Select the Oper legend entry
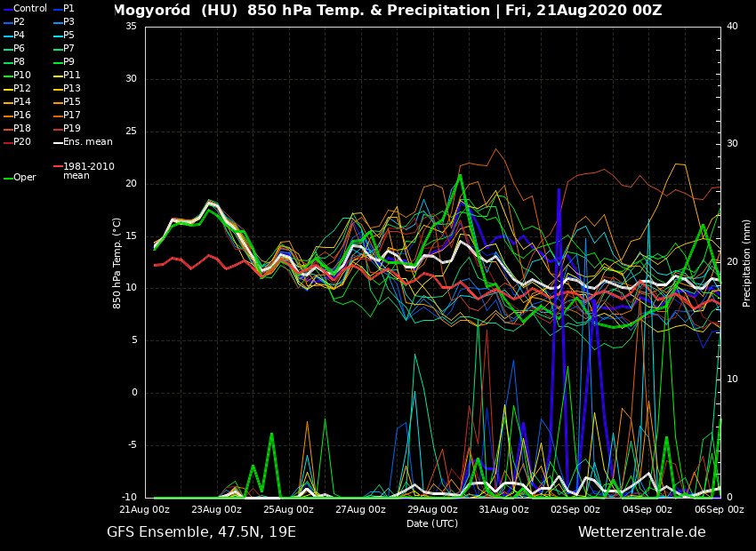This screenshot has height=551, width=756. coord(25,178)
